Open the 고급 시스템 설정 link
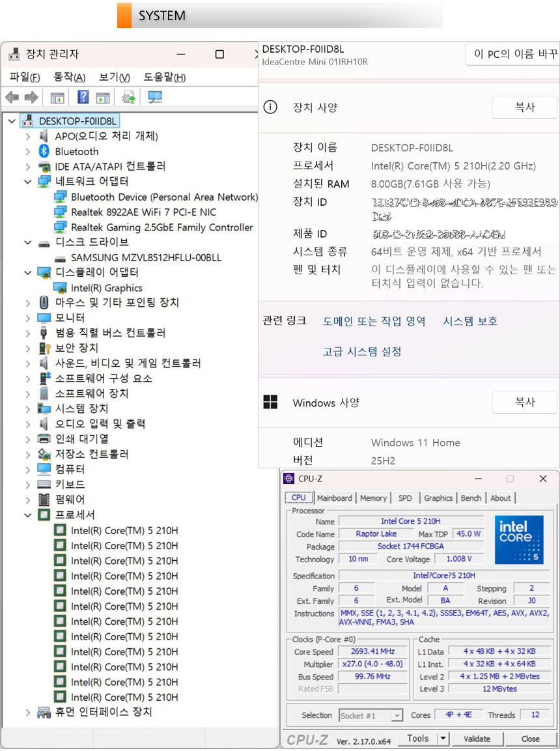This screenshot has width=560, height=751. coord(362,352)
